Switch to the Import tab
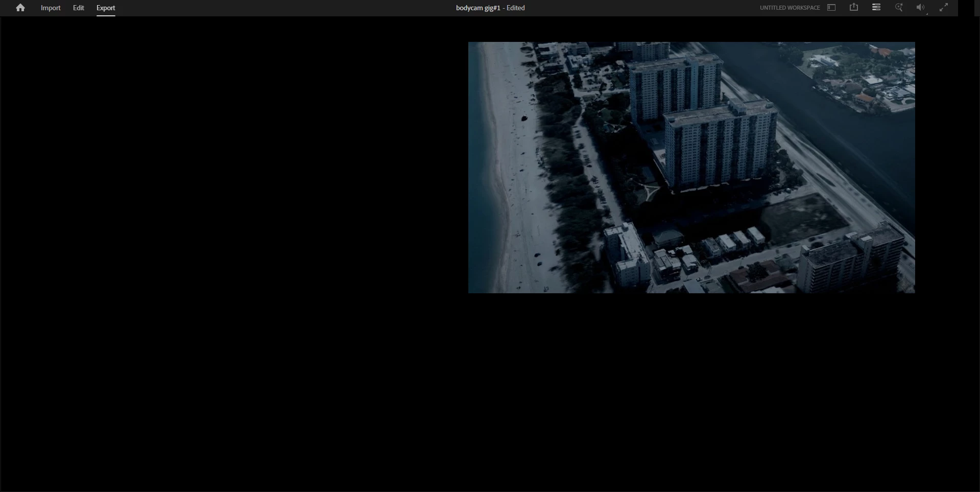This screenshot has width=980, height=492. pos(51,8)
